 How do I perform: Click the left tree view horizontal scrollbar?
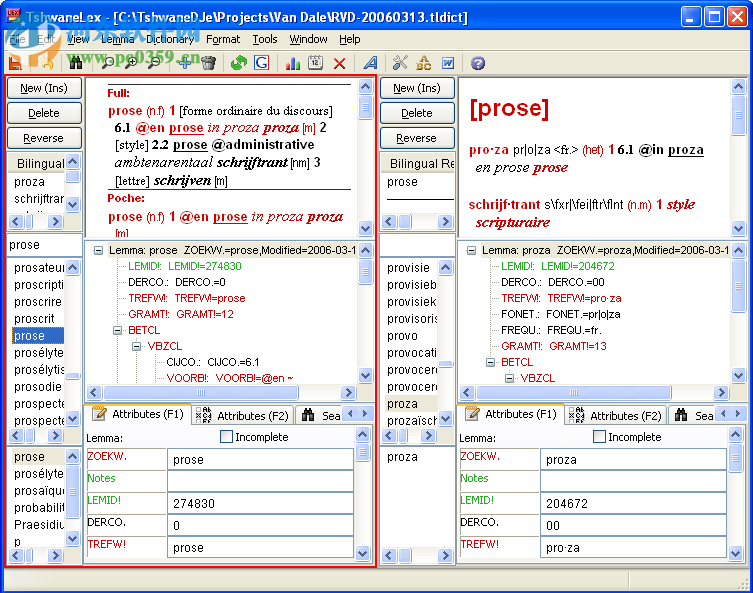coord(200,393)
